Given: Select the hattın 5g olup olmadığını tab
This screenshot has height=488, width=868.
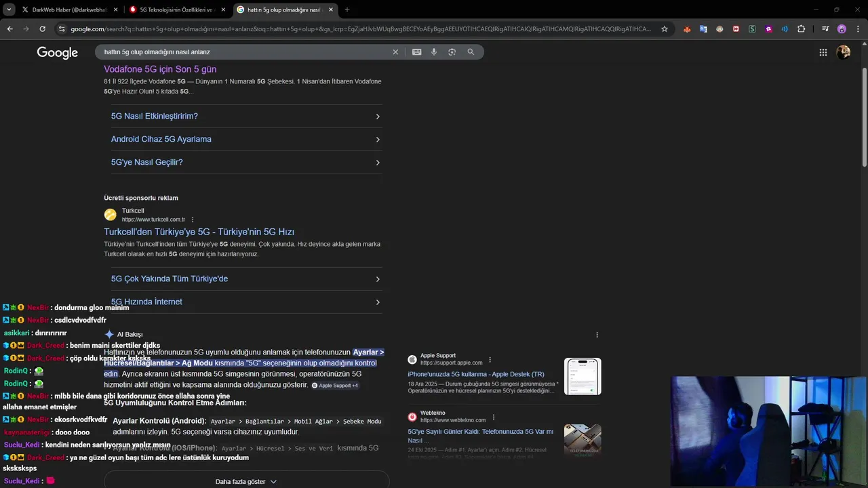Looking at the screenshot, I should pos(285,9).
